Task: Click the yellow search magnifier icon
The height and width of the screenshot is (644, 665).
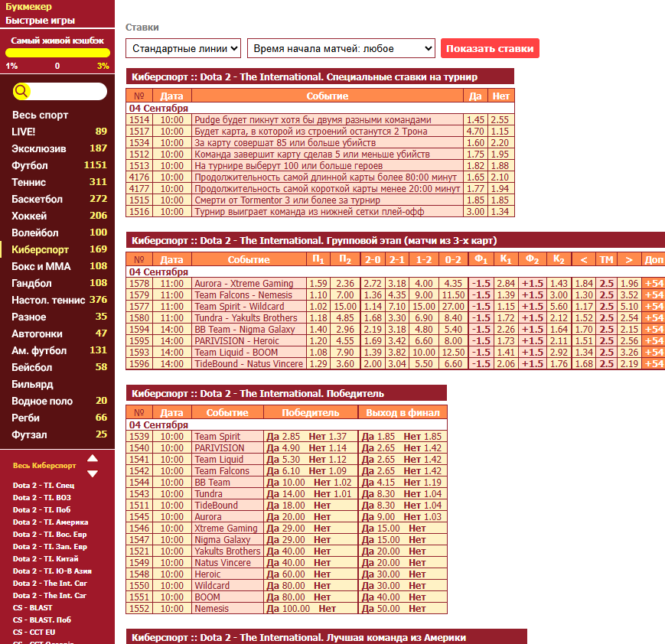Action: click(x=21, y=91)
